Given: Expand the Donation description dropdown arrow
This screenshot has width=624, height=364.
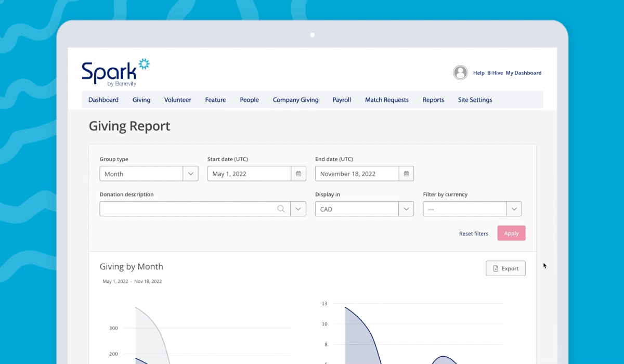Looking at the screenshot, I should click(x=298, y=209).
